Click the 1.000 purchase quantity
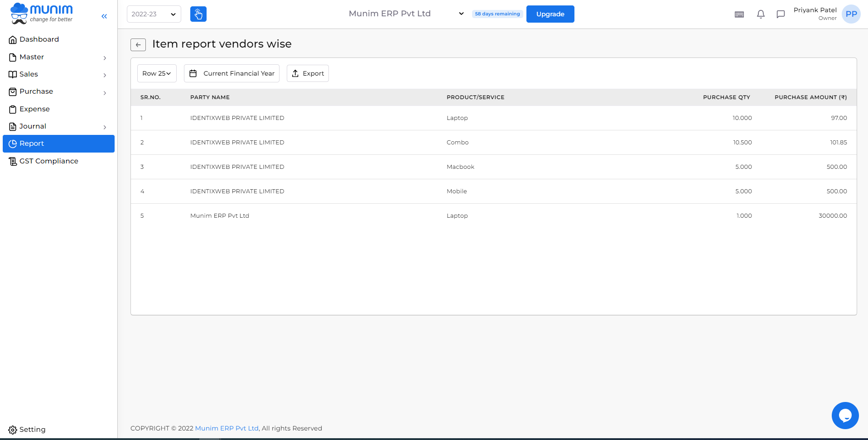This screenshot has width=868, height=440. 744,215
